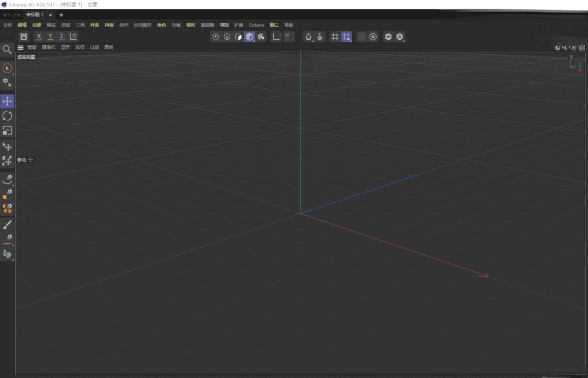Toggle the Y axis lock
This screenshot has height=378, width=588.
point(50,36)
